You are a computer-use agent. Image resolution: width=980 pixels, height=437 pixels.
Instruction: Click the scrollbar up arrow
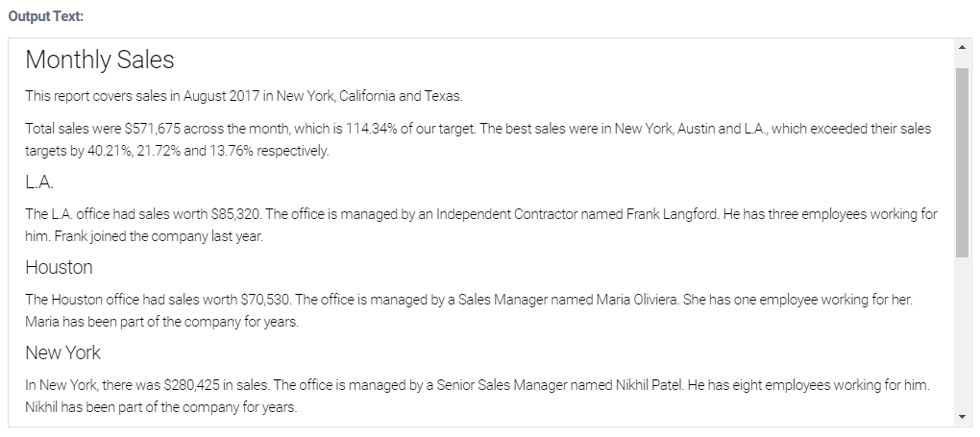(962, 46)
